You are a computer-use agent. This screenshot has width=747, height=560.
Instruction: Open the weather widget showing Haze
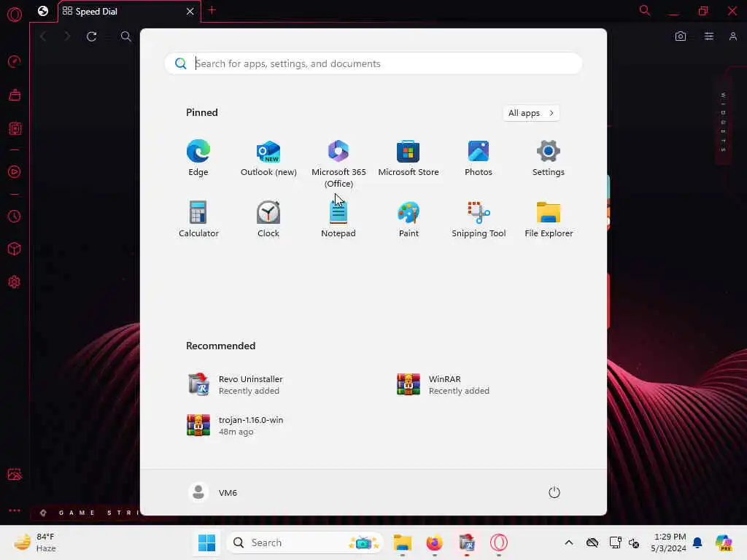34,542
